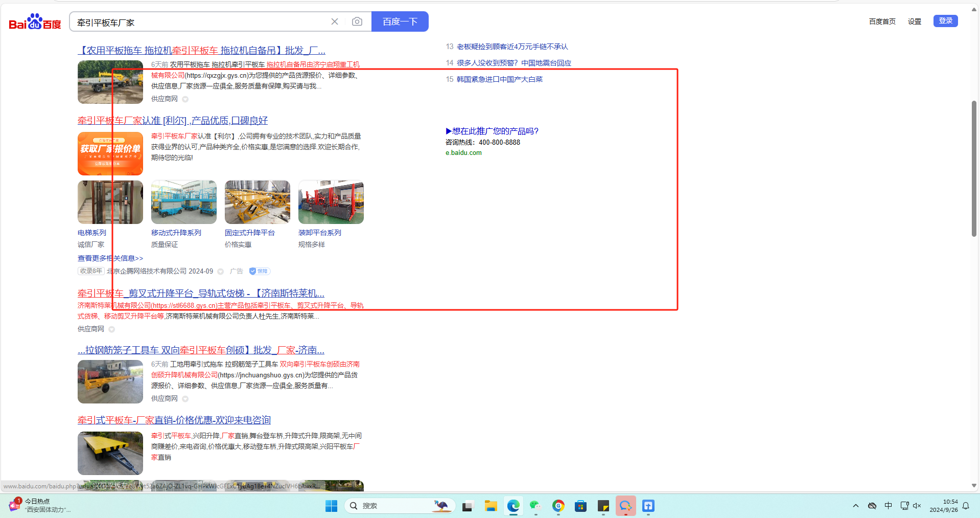Open hot search item 很多人没收到预警?中国地震台回应
Viewport: 980px width, 518px height.
514,63
